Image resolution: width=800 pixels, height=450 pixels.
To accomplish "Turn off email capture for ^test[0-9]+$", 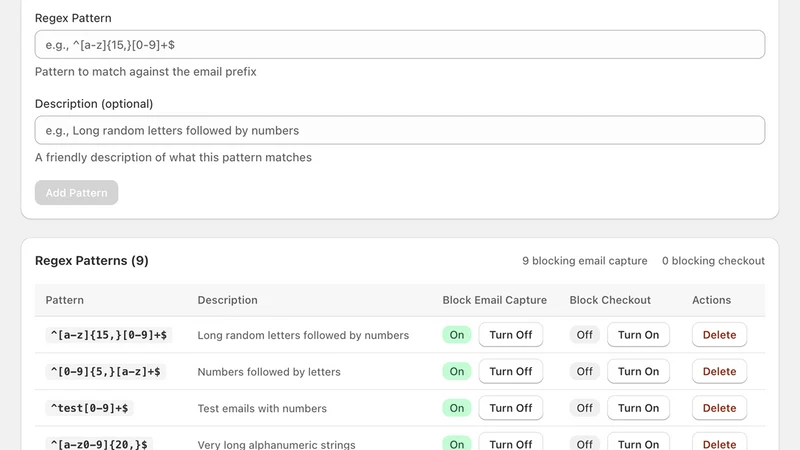I will coord(511,408).
